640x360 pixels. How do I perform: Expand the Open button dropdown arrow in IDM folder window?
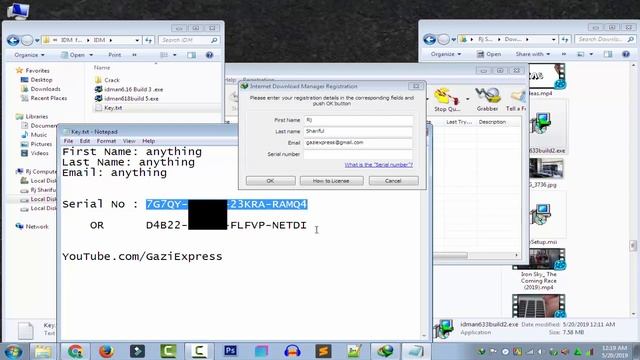tap(91, 55)
